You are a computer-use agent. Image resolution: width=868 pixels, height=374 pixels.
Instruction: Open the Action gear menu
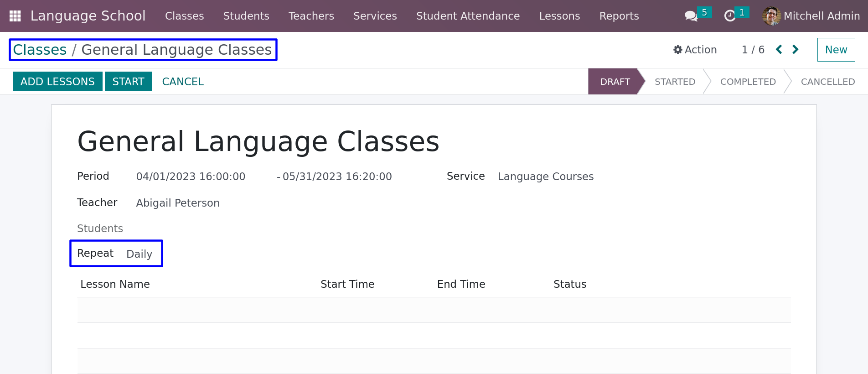[695, 50]
